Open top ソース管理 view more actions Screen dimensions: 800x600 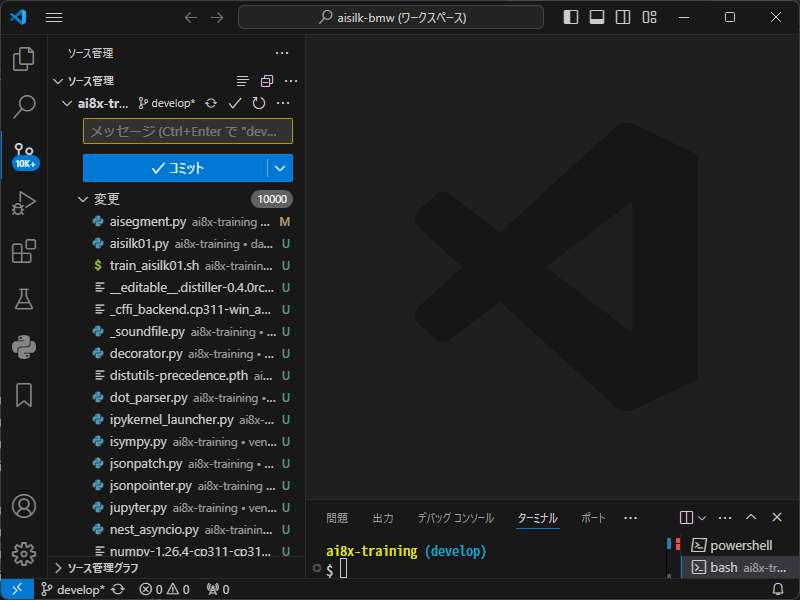[282, 53]
